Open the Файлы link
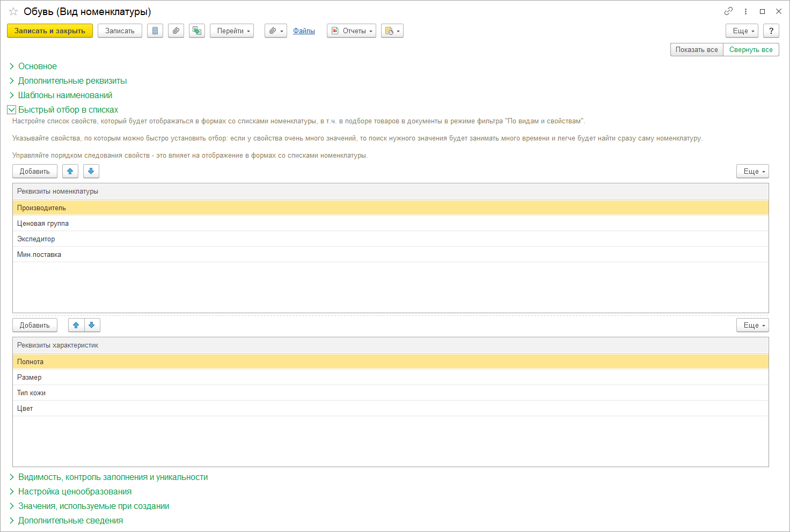This screenshot has width=790, height=532. point(304,31)
